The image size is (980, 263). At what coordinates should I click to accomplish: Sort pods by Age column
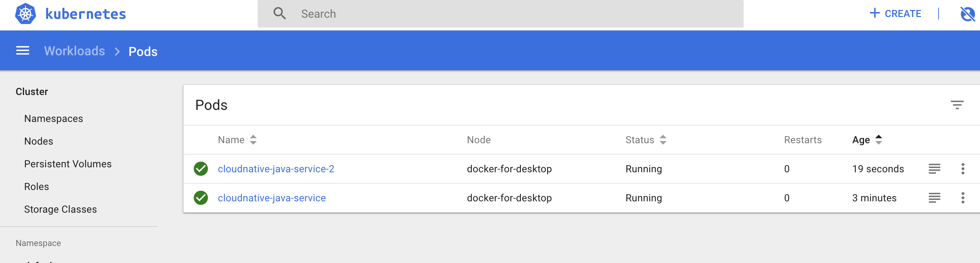click(867, 140)
